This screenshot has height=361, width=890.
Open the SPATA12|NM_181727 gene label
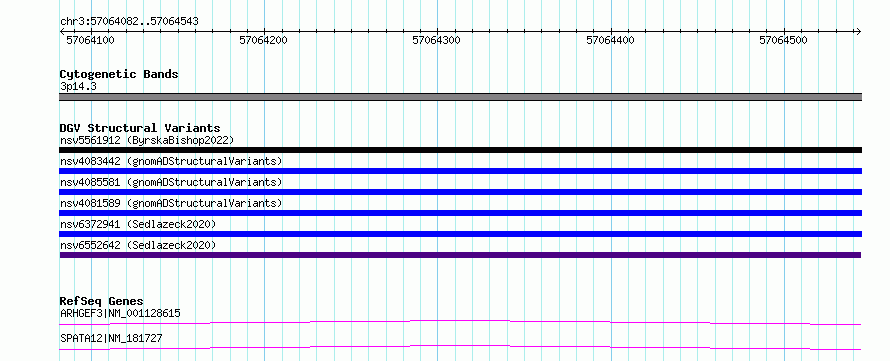point(111,338)
